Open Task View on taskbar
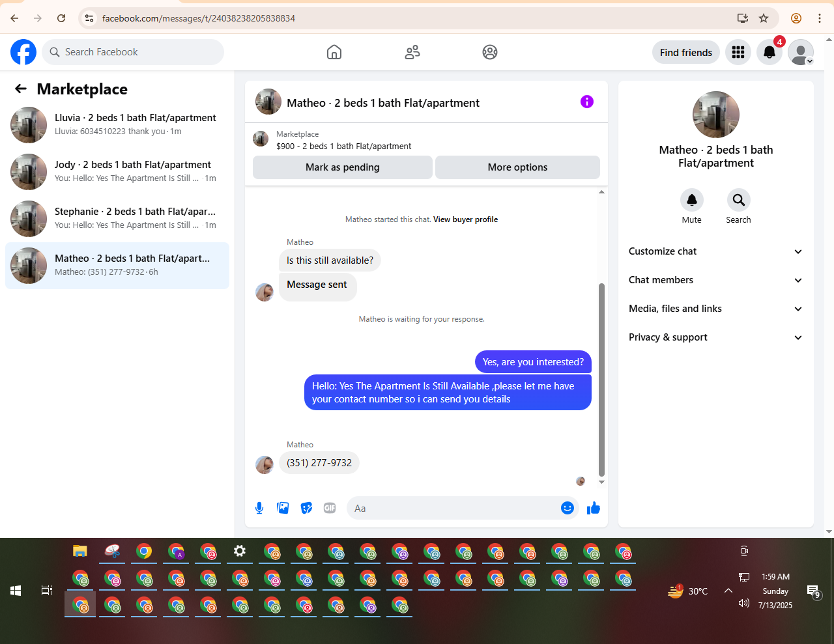Screen dimensions: 834x644 click(x=47, y=591)
